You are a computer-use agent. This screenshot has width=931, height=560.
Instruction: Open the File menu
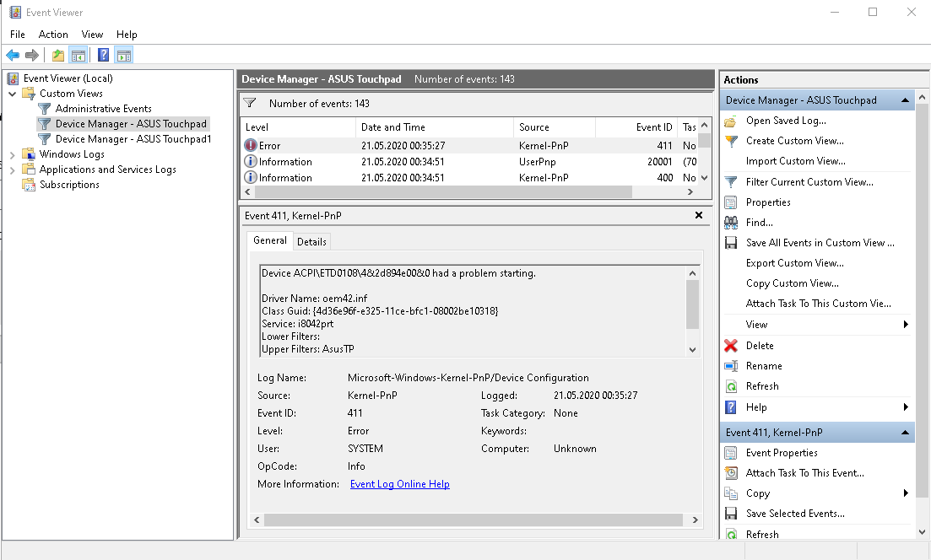pos(18,35)
